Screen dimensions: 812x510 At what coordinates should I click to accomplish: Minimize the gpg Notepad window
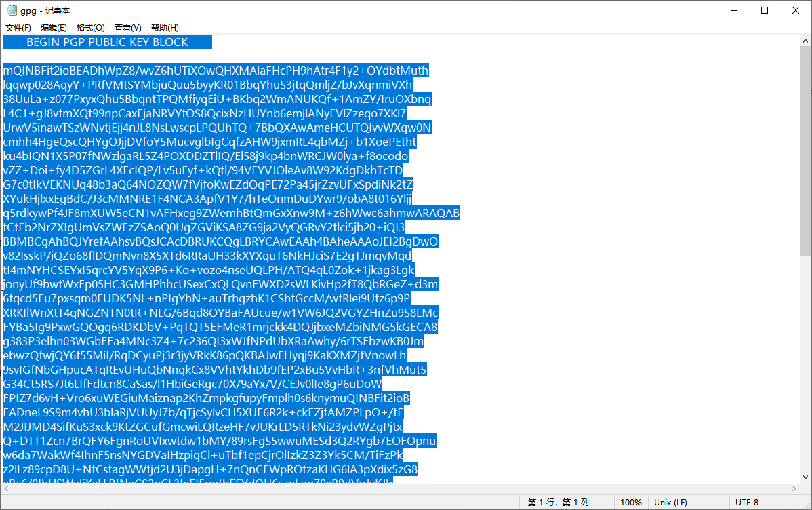(734, 10)
